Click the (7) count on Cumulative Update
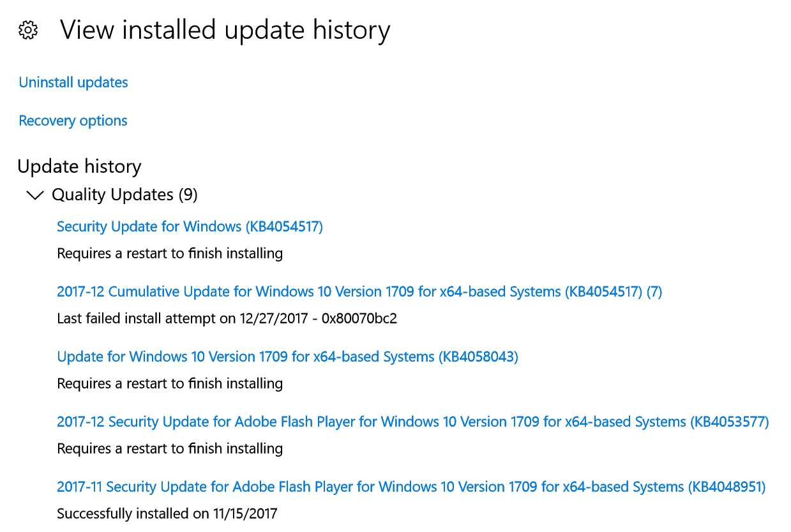Image resolution: width=791 pixels, height=532 pixels. (654, 292)
